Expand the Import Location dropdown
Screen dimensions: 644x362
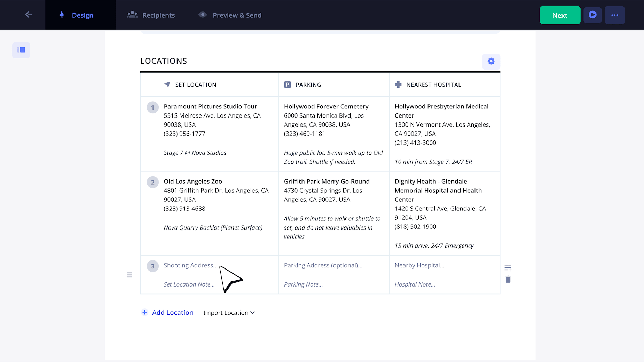[229, 313]
